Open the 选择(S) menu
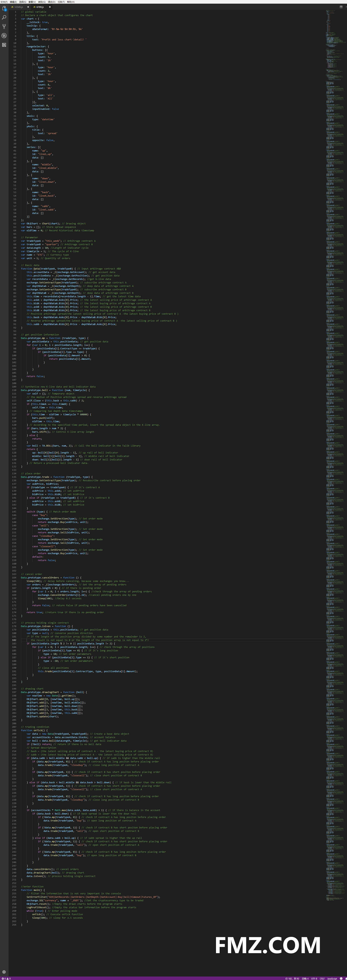Viewport: 347px width, 980px height. pyautogui.click(x=23, y=2)
